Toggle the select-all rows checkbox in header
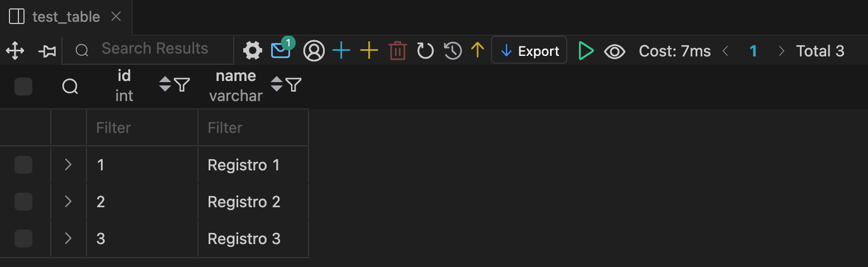The image size is (868, 267). [x=23, y=87]
